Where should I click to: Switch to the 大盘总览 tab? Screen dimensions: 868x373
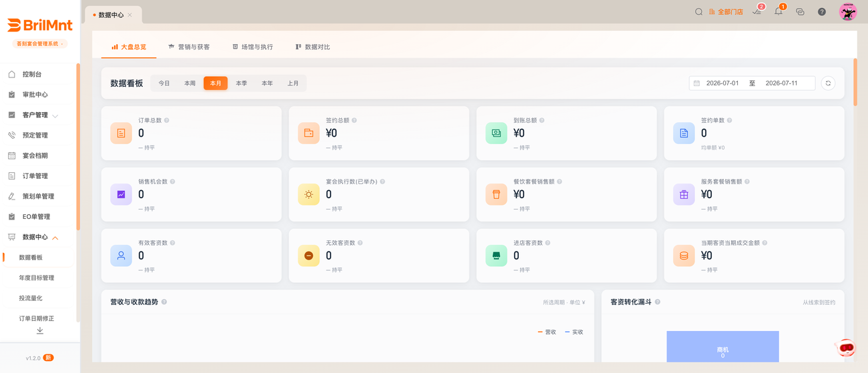point(129,47)
